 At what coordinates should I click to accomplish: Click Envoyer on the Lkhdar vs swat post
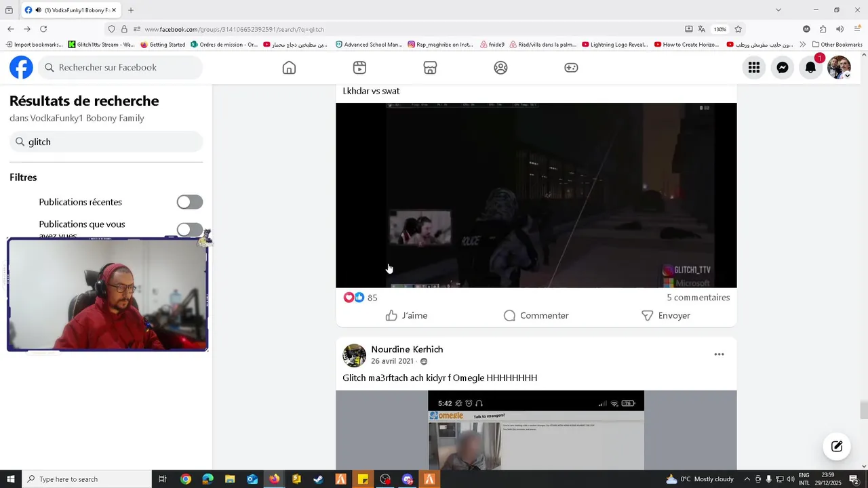click(x=665, y=315)
